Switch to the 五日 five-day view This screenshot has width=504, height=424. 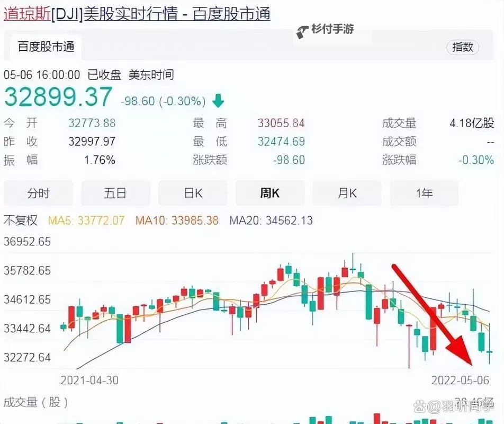[x=115, y=193]
